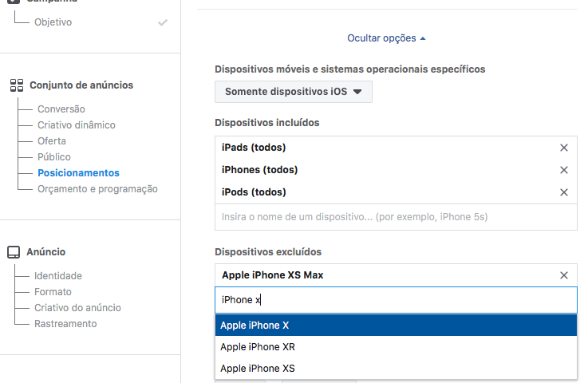The width and height of the screenshot is (588, 383).
Task: Remove iPhones (todos) from included devices
Action: (x=563, y=170)
